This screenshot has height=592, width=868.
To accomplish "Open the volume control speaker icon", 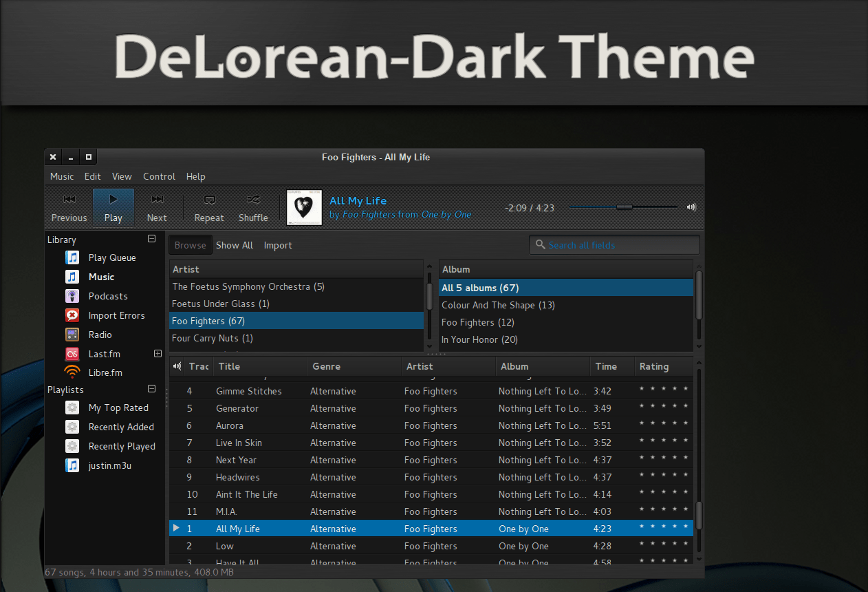I will pos(691,207).
